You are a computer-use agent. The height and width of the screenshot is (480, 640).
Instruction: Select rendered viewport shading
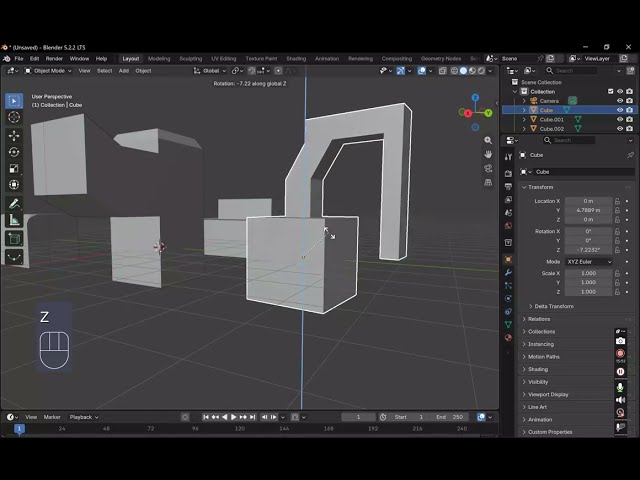(x=481, y=71)
